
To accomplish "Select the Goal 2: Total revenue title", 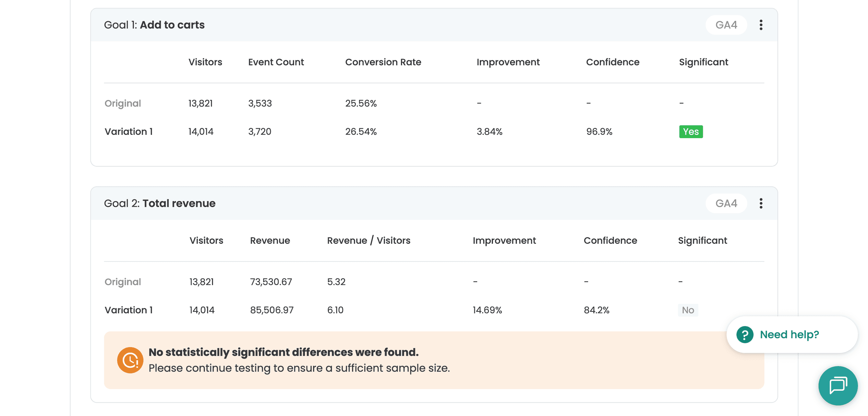I will (159, 203).
